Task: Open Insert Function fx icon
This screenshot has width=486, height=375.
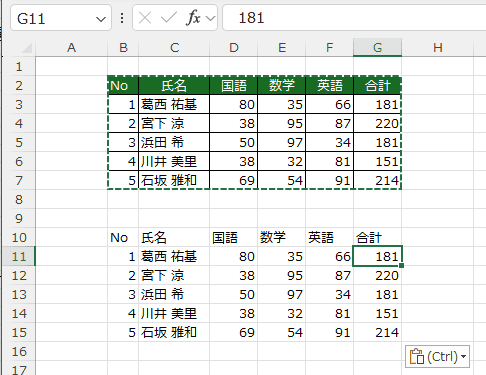Action: click(x=193, y=18)
